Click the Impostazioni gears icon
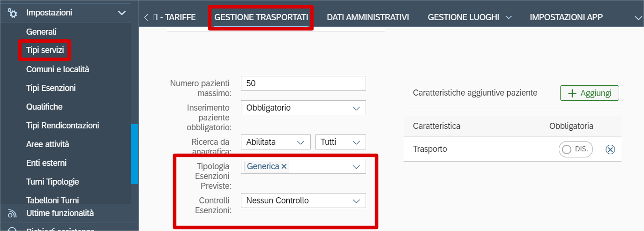 (13, 13)
